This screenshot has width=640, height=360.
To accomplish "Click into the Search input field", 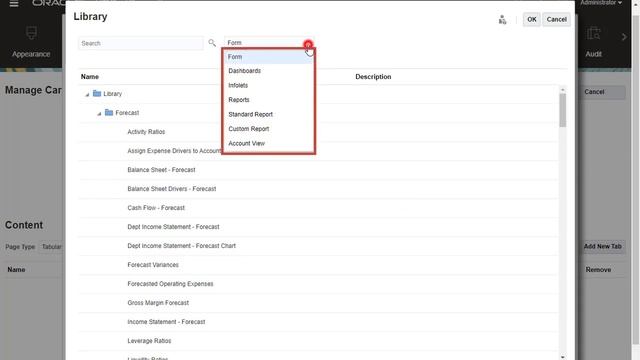I will point(141,43).
